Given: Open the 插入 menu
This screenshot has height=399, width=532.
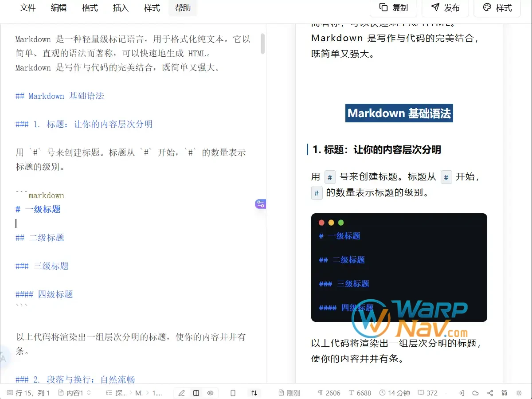Looking at the screenshot, I should click(121, 8).
